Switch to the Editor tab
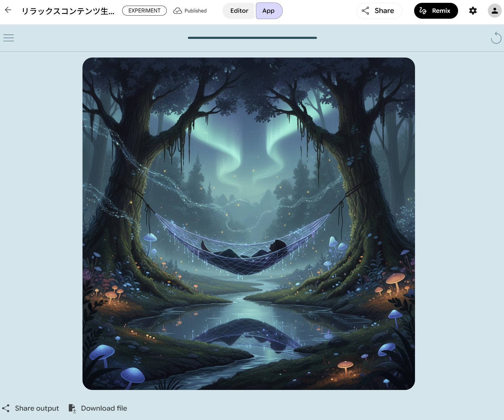504x420 pixels. pos(239,11)
